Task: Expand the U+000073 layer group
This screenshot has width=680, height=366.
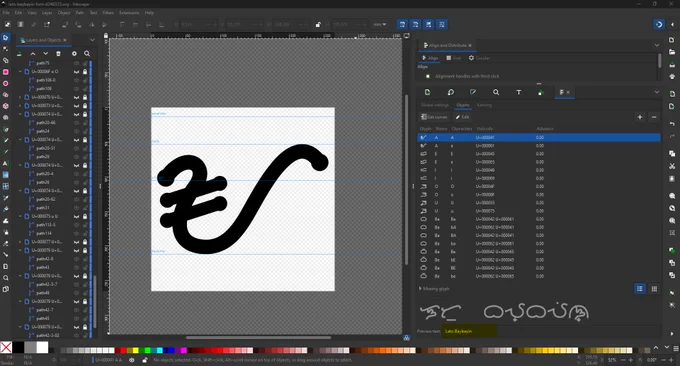Action: coord(20,105)
